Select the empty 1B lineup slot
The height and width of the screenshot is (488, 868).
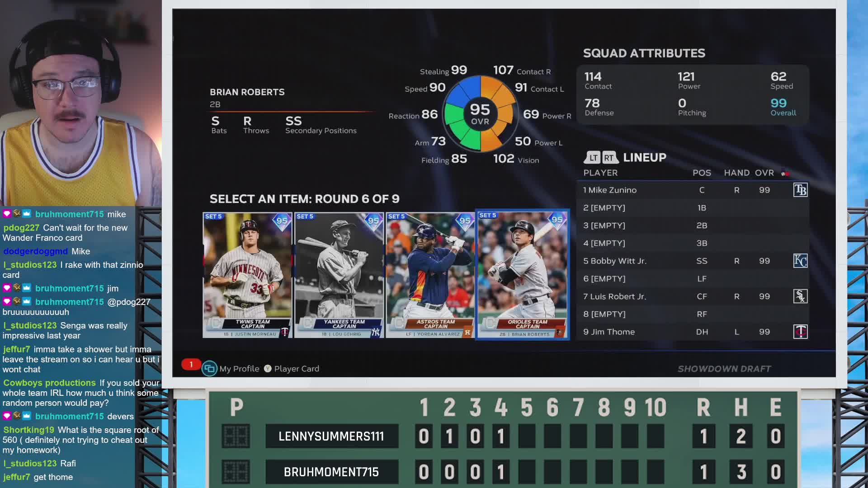point(693,208)
